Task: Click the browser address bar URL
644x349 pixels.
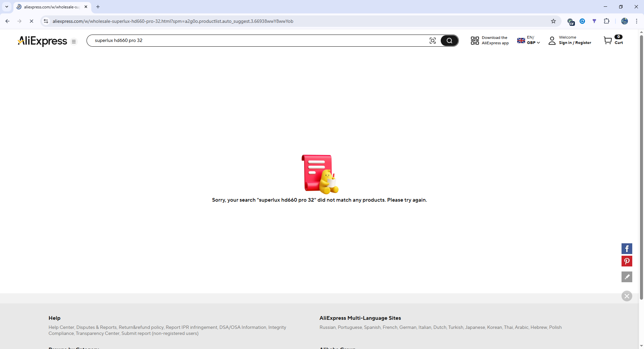Action: [x=173, y=21]
